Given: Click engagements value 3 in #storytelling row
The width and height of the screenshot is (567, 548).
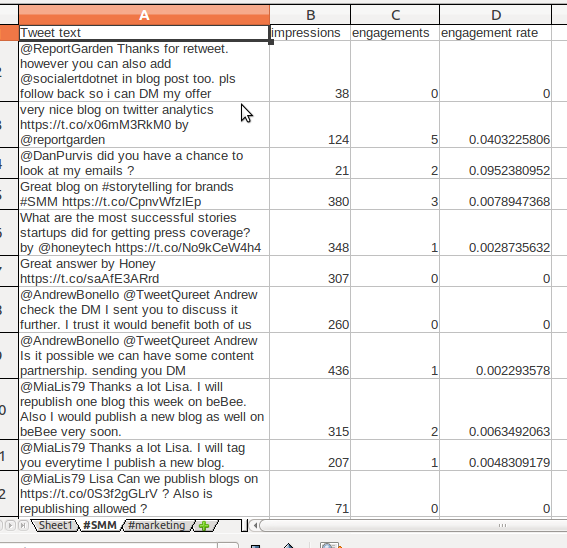Looking at the screenshot, I should pos(395,194).
